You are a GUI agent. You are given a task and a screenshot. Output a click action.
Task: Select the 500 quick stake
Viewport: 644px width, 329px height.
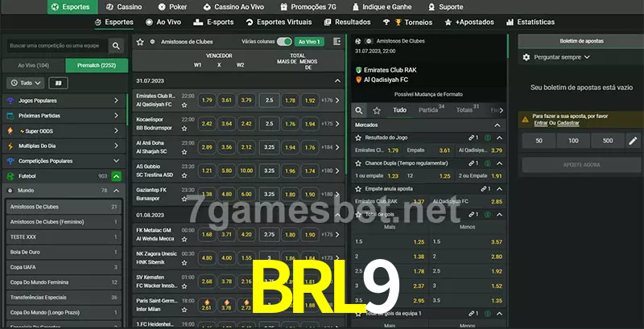[x=608, y=141]
